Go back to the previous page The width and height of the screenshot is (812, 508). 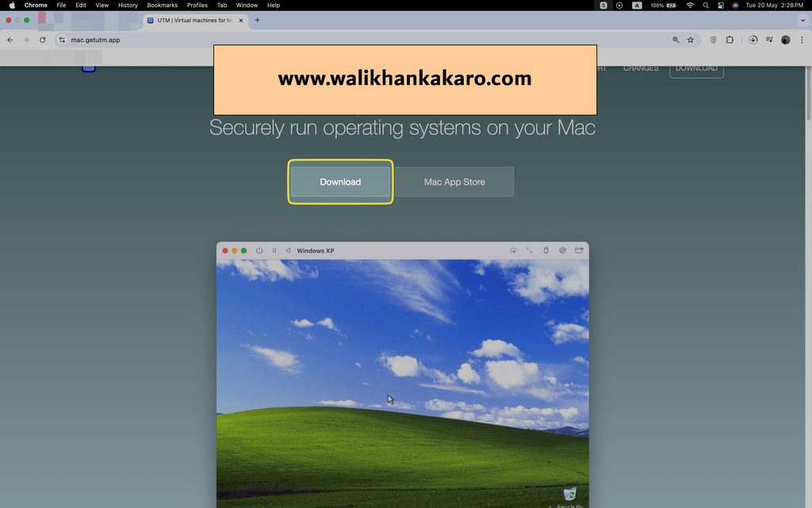pos(10,40)
